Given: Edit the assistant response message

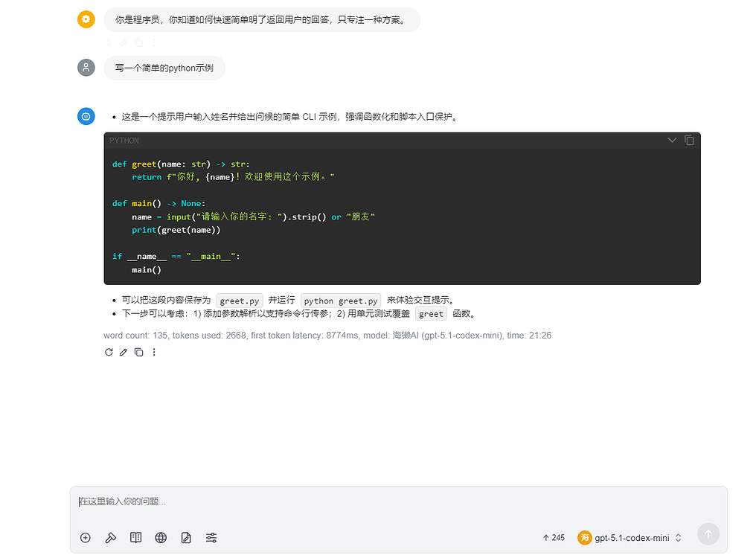Looking at the screenshot, I should 124,352.
